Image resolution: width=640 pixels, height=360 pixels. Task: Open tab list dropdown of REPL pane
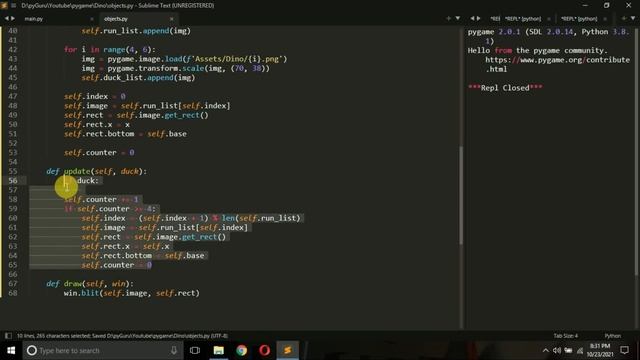coord(633,18)
